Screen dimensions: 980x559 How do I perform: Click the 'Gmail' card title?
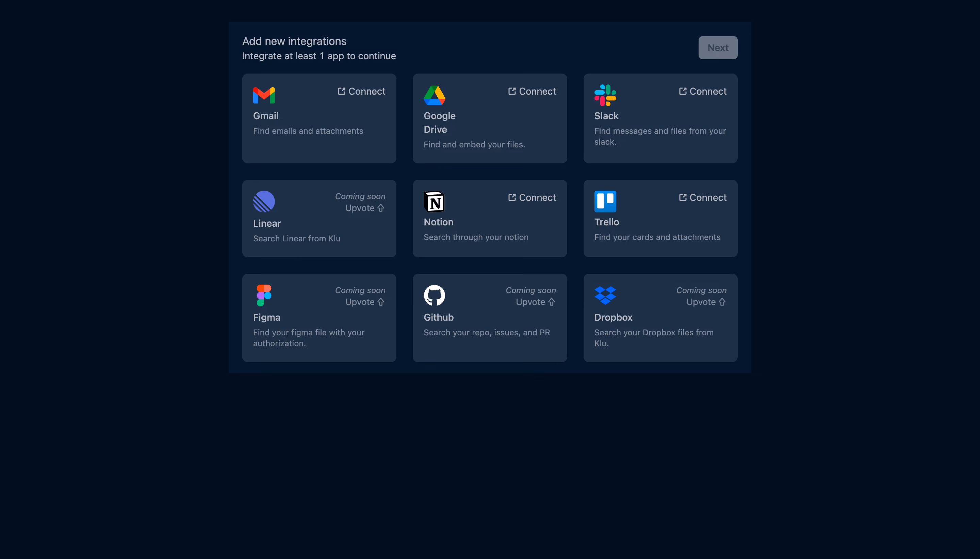point(265,116)
